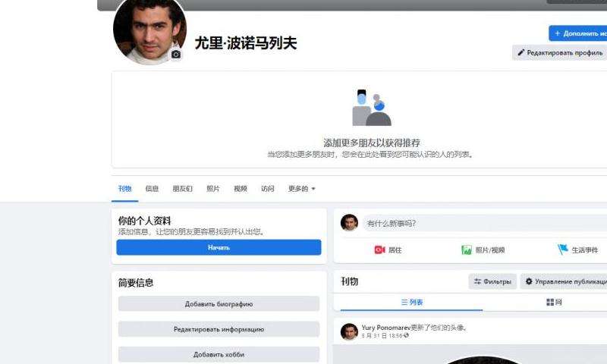
Task: Click the green 照片/视频 photo icon
Action: click(x=467, y=249)
